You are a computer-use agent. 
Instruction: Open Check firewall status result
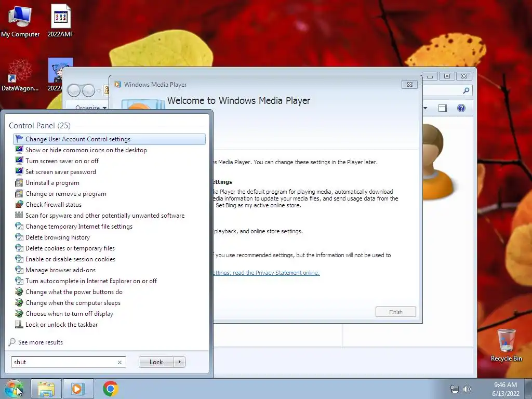pyautogui.click(x=109, y=205)
